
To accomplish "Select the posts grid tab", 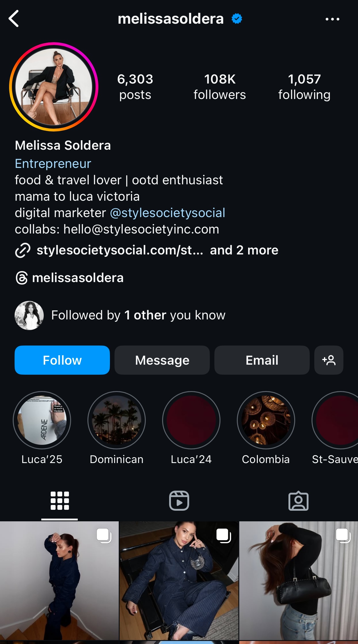I will click(x=60, y=501).
